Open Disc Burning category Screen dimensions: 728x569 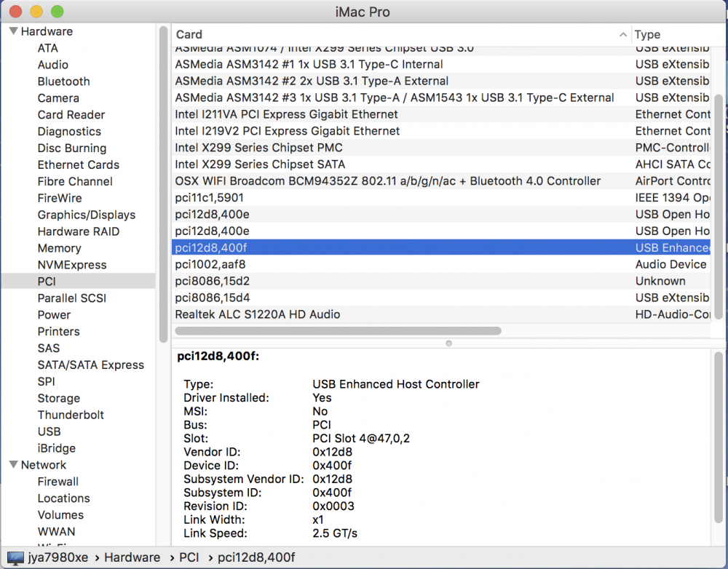point(72,148)
